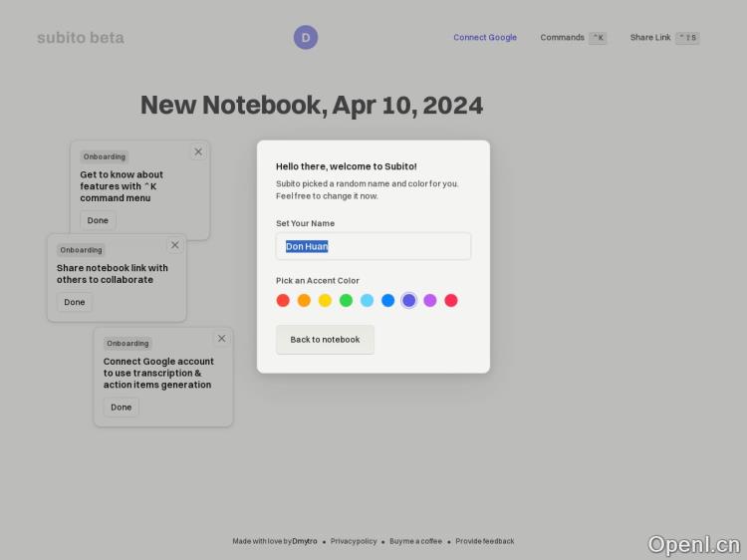Click the purple D user avatar
The height and width of the screenshot is (560, 747).
(x=306, y=38)
